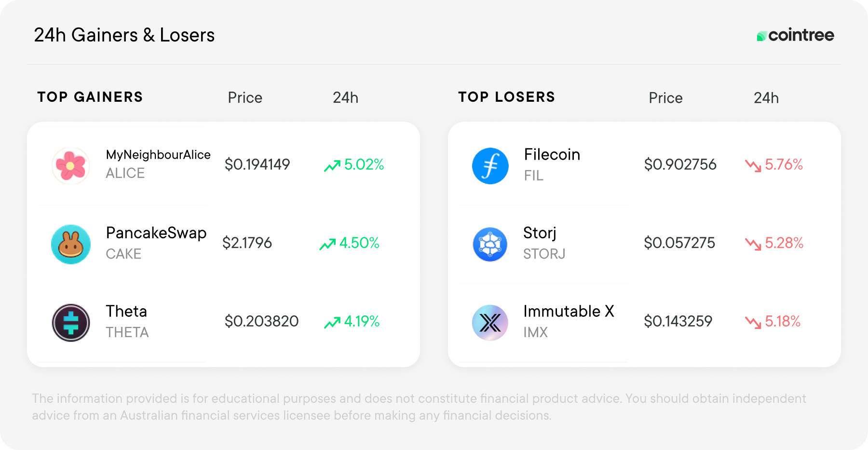Click the 24h column header under Top Losers
Screen dimensions: 868x450
(x=766, y=98)
